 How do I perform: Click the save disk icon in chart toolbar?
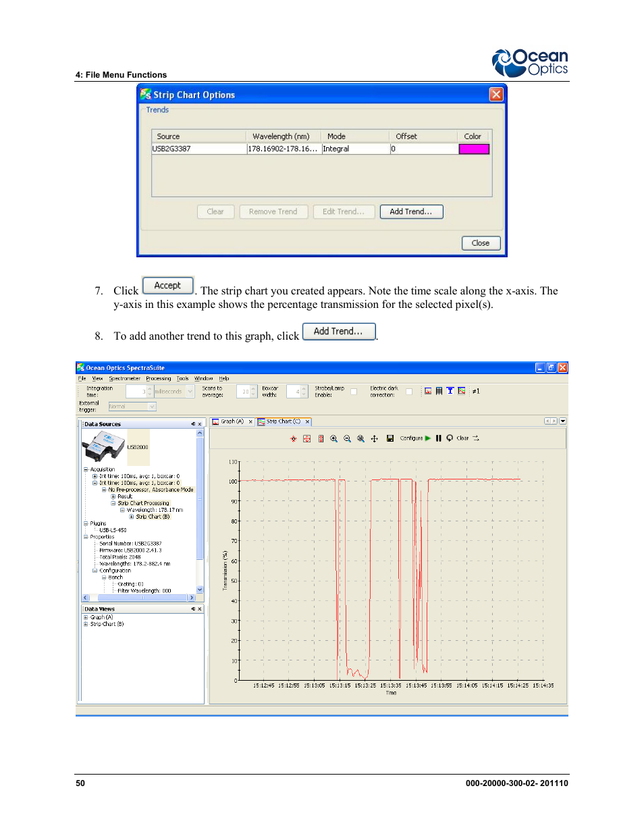pyautogui.click(x=390, y=438)
